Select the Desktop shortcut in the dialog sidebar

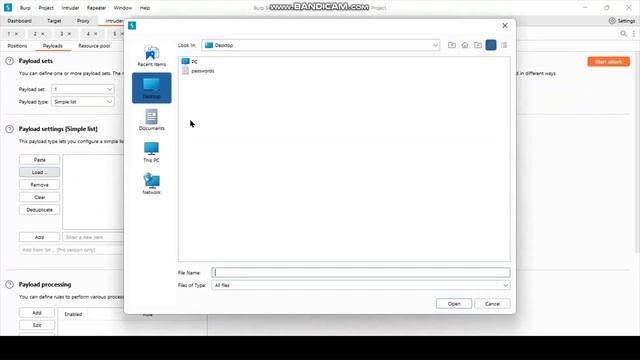[x=151, y=88]
